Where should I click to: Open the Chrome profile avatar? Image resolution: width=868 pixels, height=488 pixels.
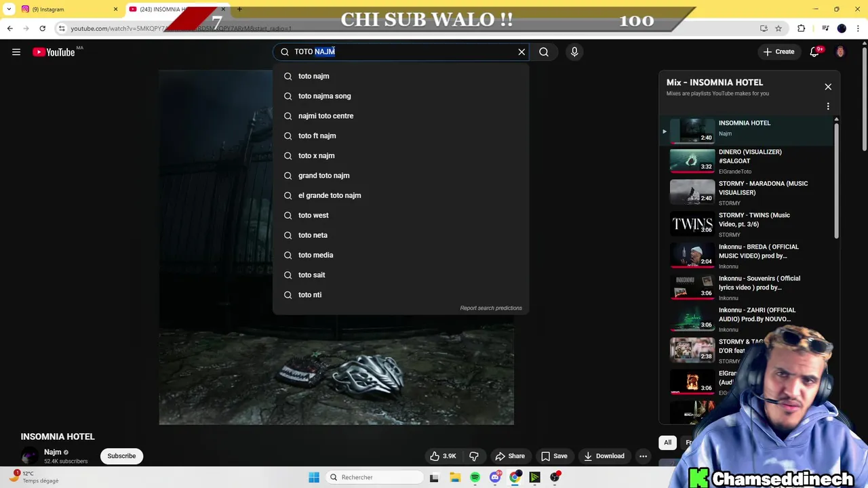pos(842,28)
